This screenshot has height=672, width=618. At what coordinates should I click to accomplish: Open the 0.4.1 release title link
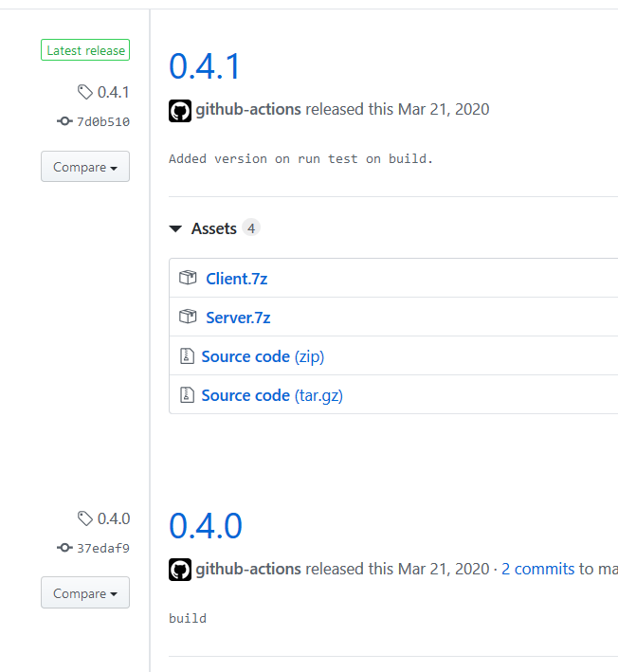point(205,66)
